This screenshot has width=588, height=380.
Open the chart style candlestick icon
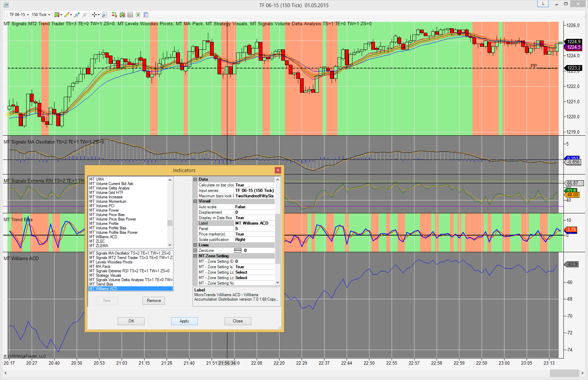57,15
